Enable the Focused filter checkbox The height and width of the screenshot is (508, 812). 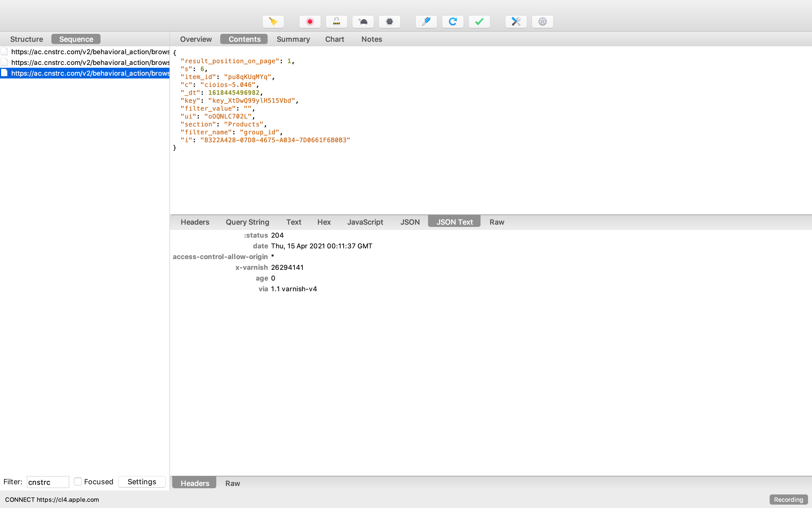(78, 481)
